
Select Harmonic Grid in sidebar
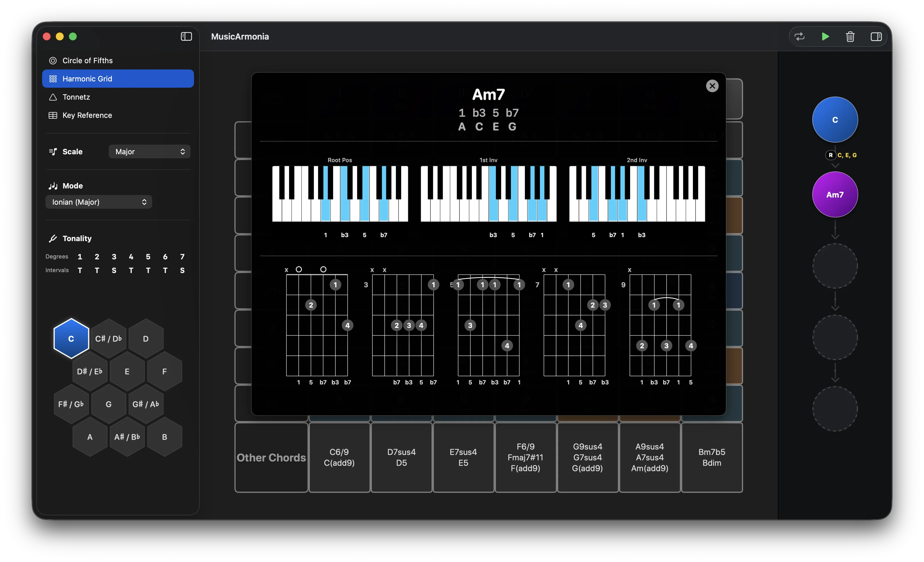tap(118, 78)
